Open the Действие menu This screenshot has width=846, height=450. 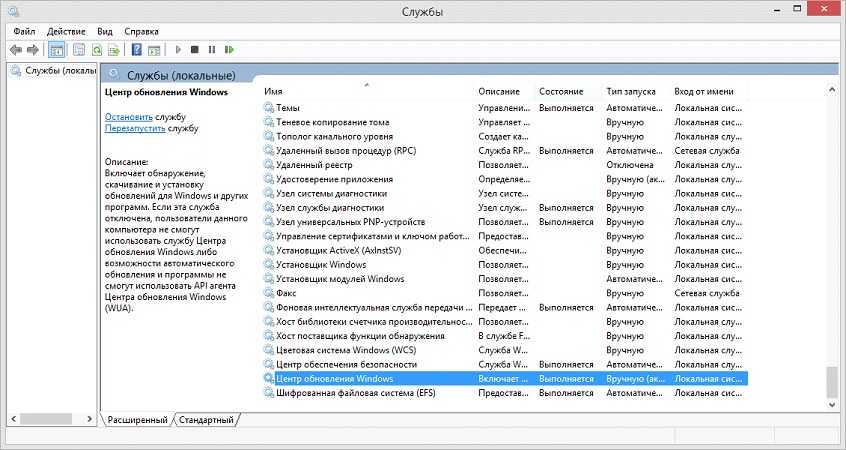pyautogui.click(x=66, y=31)
